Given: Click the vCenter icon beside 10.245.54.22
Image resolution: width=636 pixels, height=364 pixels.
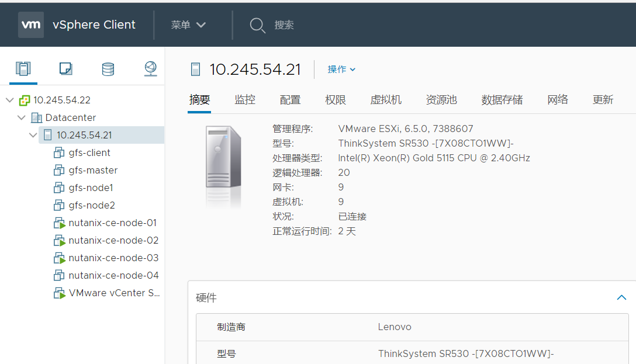Looking at the screenshot, I should (25, 100).
